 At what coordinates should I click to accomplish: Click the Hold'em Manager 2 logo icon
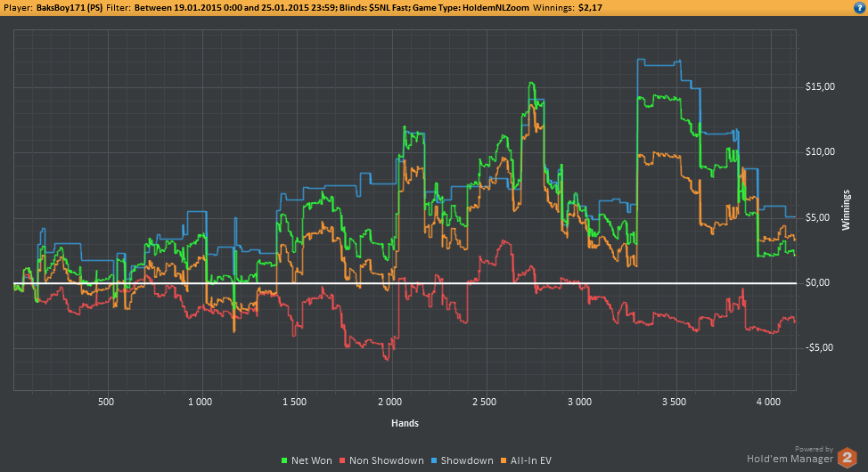click(847, 458)
